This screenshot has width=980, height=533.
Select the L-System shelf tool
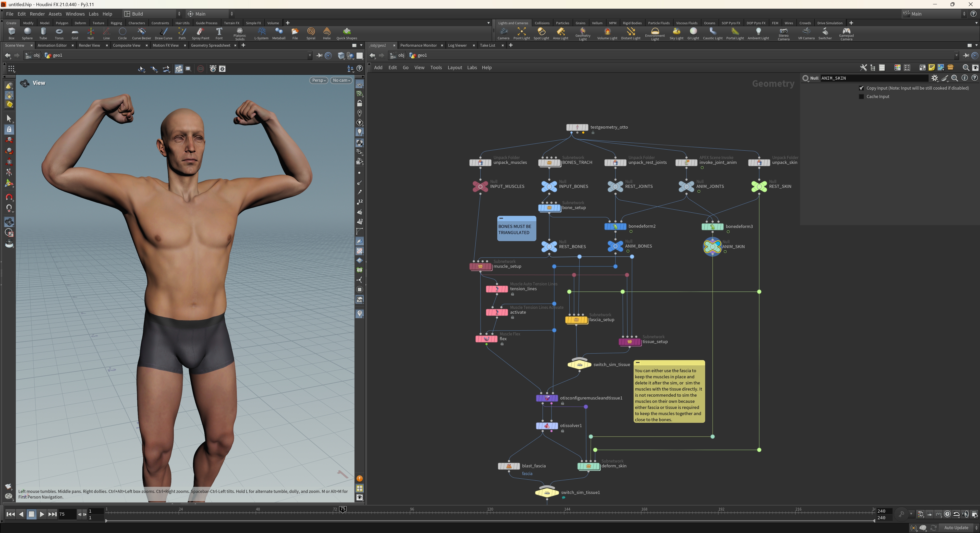[261, 33]
